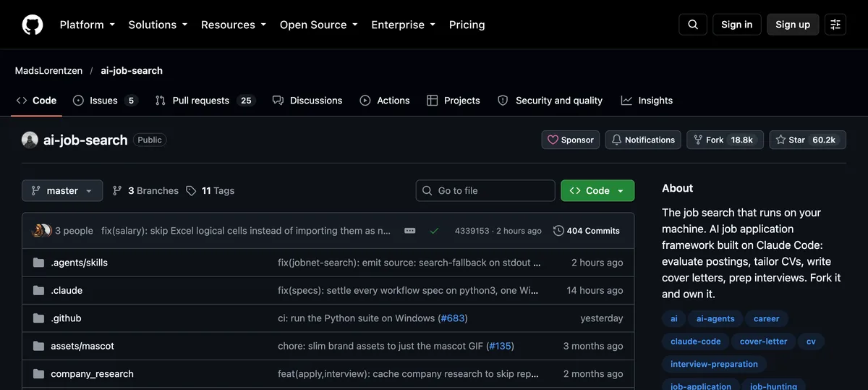The height and width of the screenshot is (390, 868).
Task: Open the Discussions tab
Action: tap(307, 101)
